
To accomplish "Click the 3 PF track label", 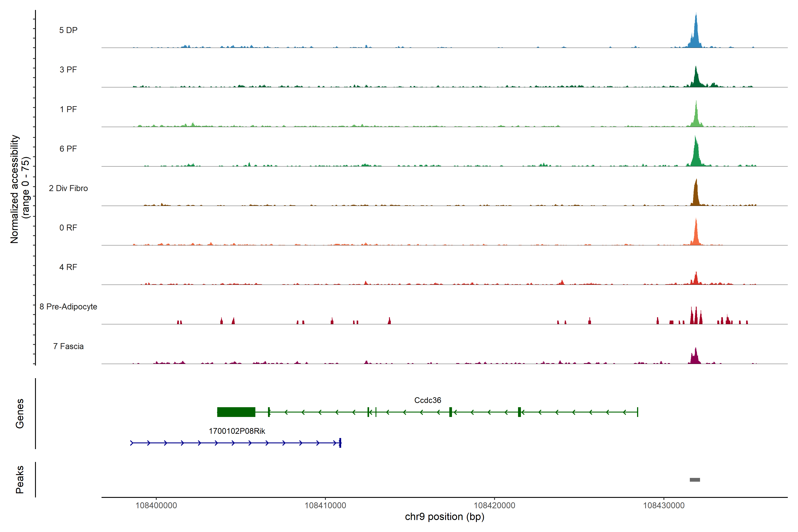I will pyautogui.click(x=68, y=70).
